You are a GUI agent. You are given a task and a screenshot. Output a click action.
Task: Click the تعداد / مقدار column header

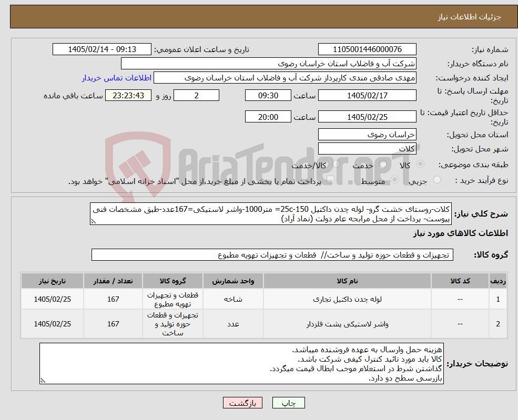click(113, 281)
